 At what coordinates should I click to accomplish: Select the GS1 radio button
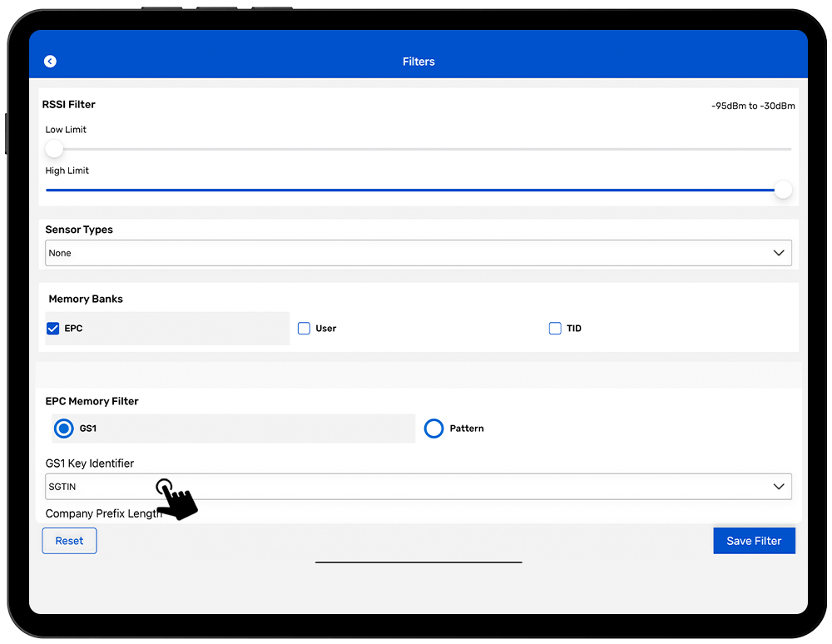point(64,429)
